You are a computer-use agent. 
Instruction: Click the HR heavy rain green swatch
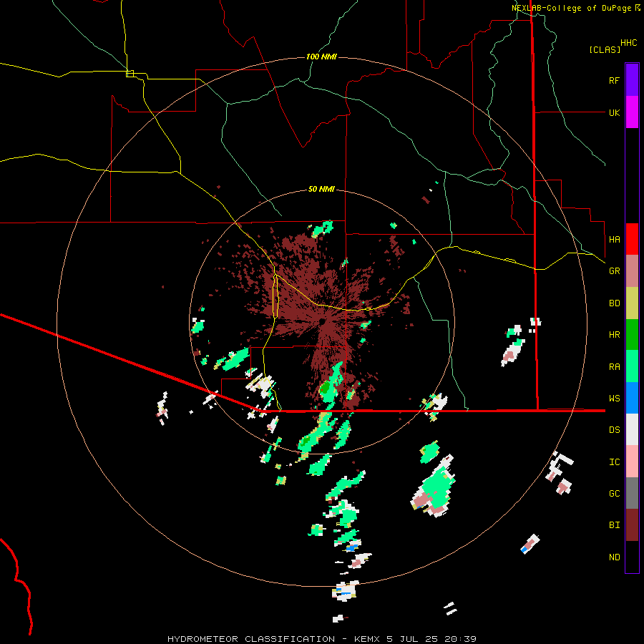click(632, 335)
